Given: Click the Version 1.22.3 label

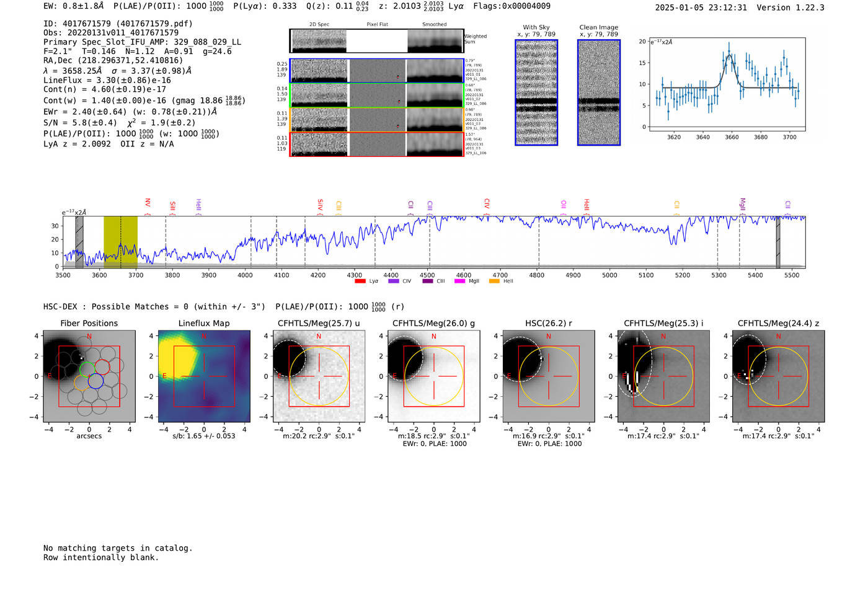Looking at the screenshot, I should click(x=790, y=7).
